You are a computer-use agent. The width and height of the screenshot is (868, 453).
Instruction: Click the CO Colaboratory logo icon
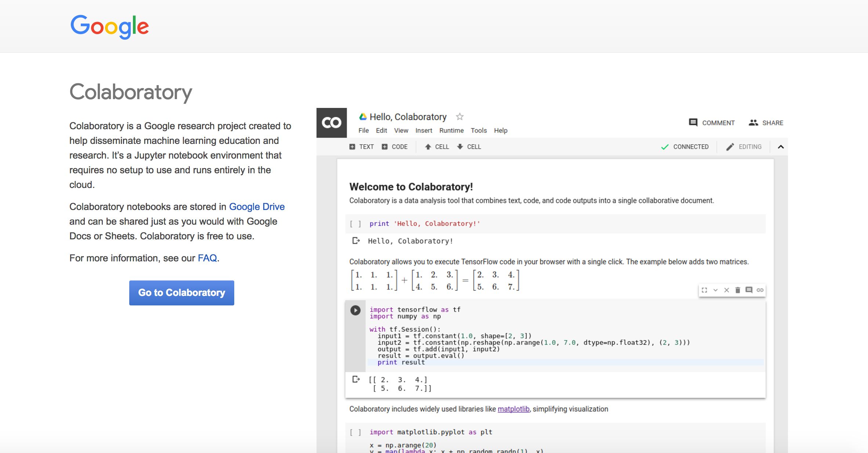pyautogui.click(x=332, y=123)
